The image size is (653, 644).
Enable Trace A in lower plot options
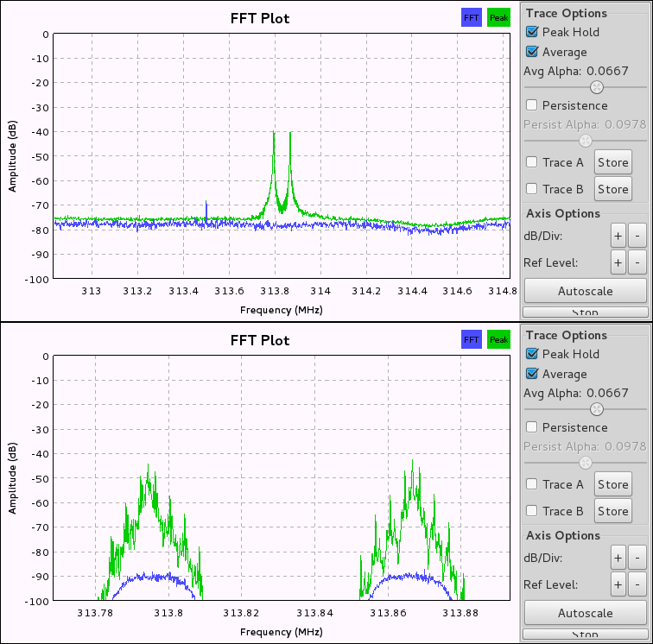click(x=532, y=484)
